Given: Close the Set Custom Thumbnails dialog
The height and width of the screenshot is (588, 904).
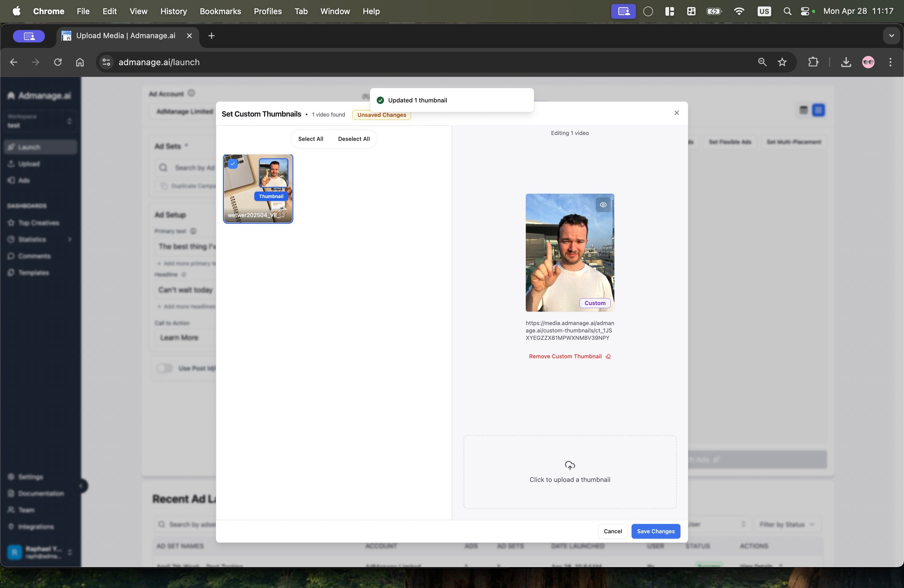Looking at the screenshot, I should coord(676,113).
